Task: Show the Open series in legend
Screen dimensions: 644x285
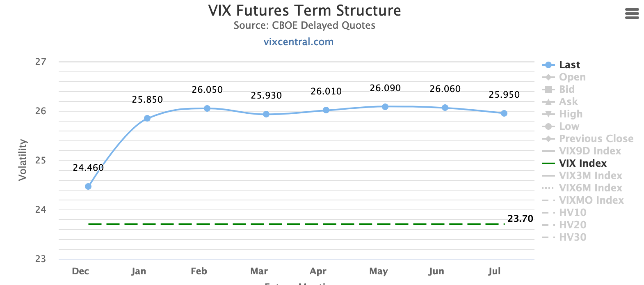Action: click(572, 77)
